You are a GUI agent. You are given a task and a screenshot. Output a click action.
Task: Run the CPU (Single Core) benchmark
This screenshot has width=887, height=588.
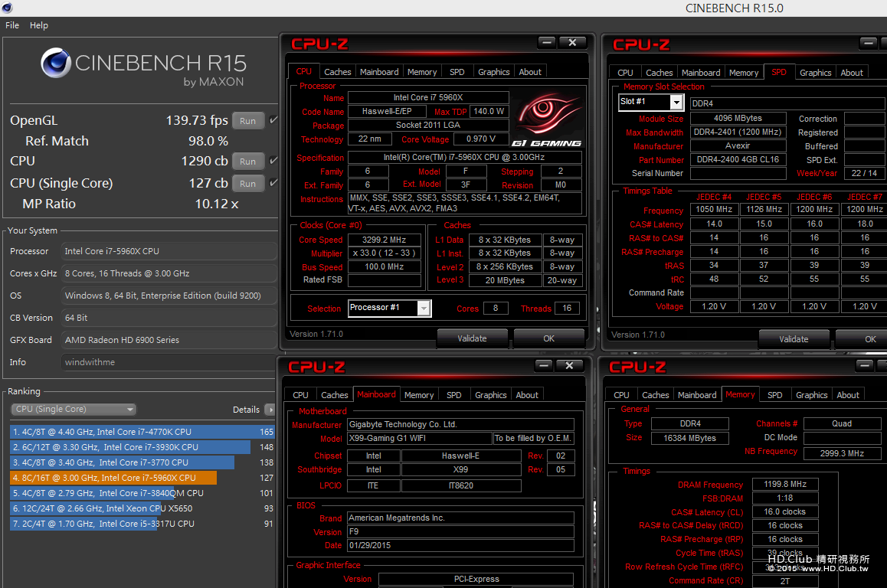coord(247,183)
